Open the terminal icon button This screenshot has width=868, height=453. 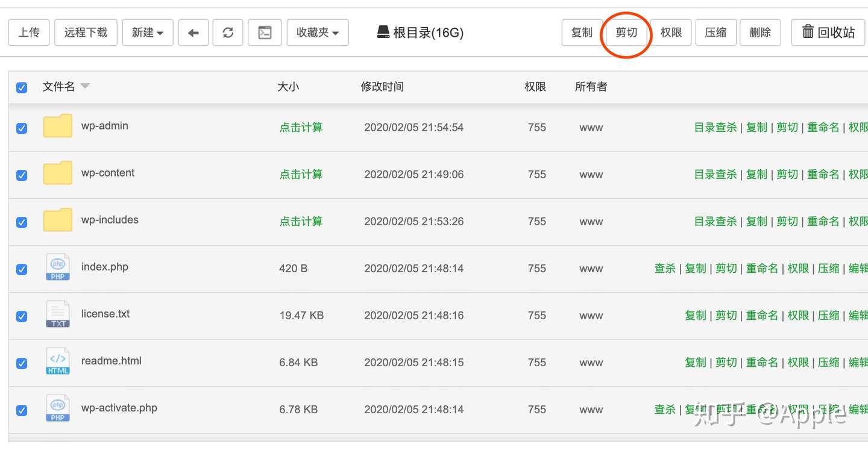(265, 33)
